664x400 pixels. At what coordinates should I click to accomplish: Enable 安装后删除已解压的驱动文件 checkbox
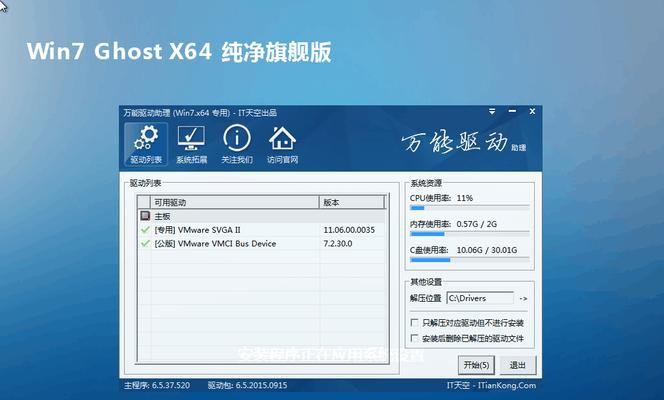(415, 338)
